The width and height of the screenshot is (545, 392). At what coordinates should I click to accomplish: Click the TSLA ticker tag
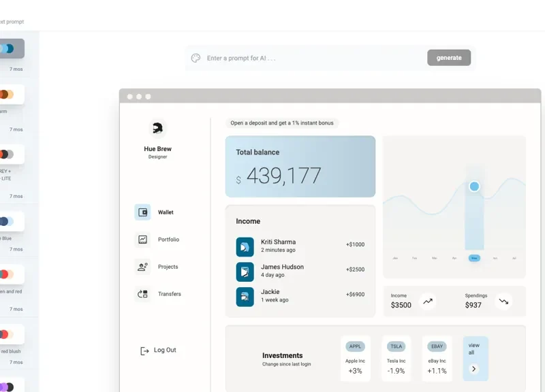[x=396, y=346]
